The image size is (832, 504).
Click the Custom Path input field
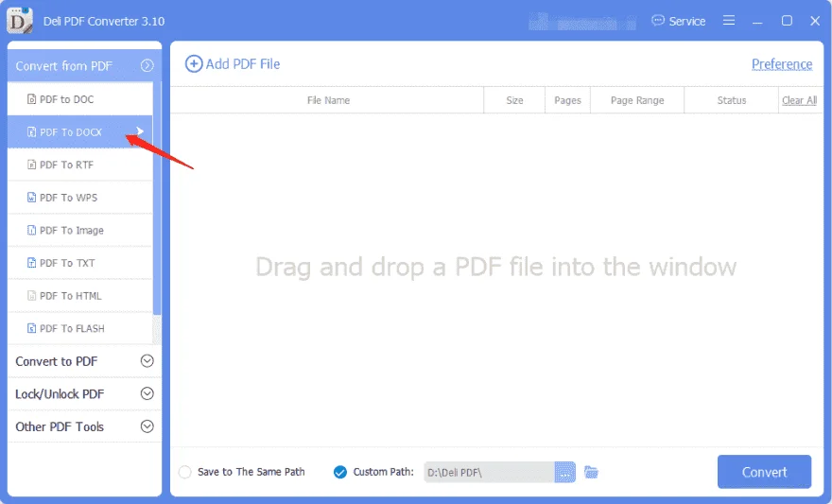click(489, 472)
